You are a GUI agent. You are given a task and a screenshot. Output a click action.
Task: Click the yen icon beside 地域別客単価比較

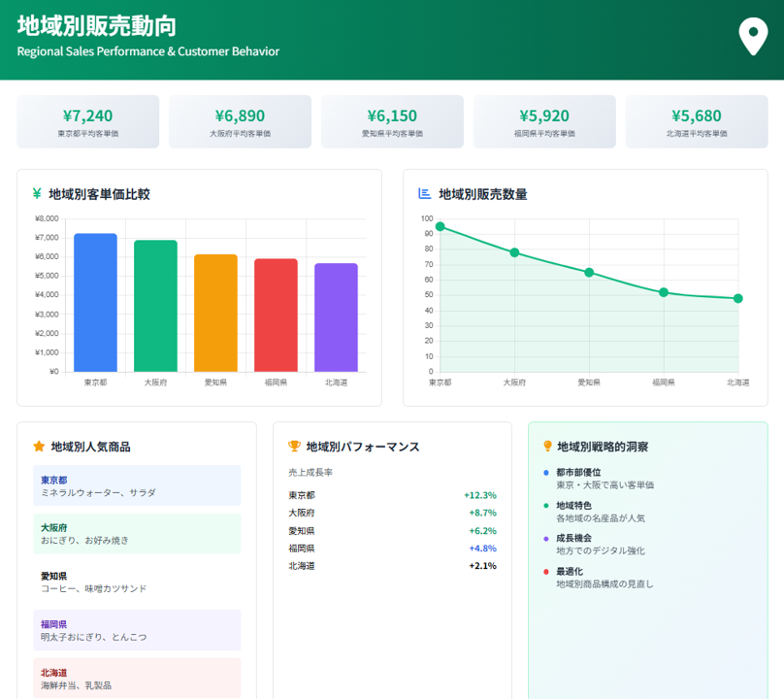37,194
